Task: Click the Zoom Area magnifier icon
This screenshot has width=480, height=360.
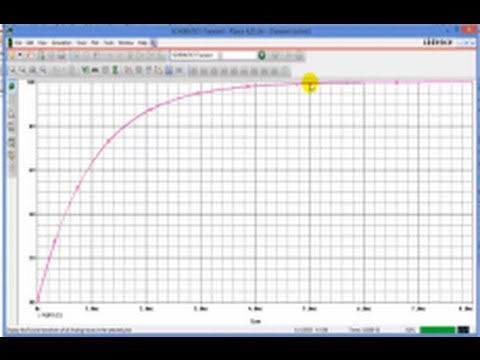Action: coord(32,70)
